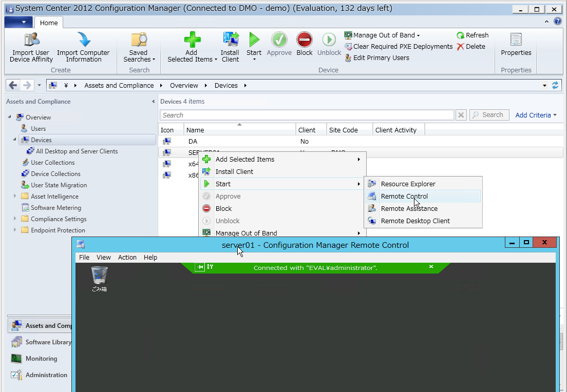Collapse the Assets and Compliance pane
This screenshot has height=392, width=567.
click(x=154, y=102)
